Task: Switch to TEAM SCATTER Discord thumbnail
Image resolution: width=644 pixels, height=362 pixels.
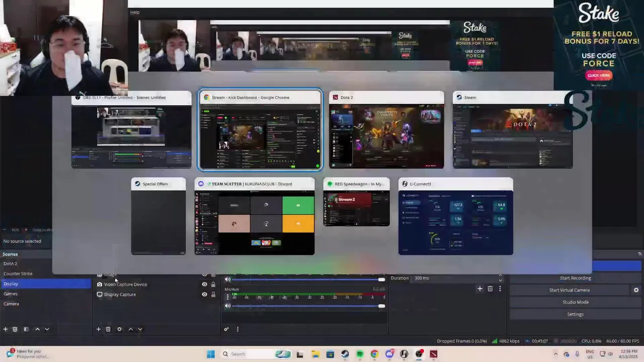Action: 255,216
